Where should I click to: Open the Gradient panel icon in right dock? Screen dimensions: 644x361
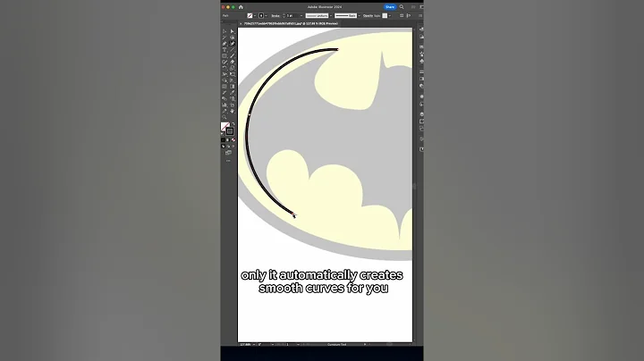tap(421, 79)
